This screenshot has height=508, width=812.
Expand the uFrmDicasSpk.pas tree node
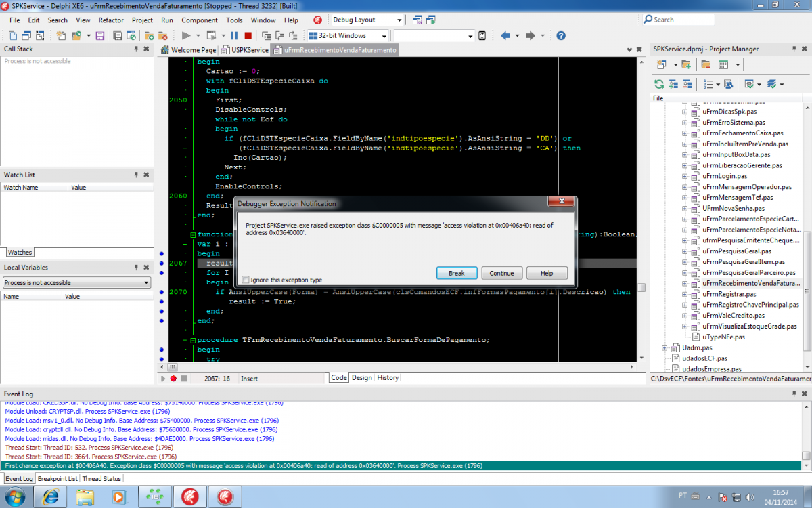685,112
